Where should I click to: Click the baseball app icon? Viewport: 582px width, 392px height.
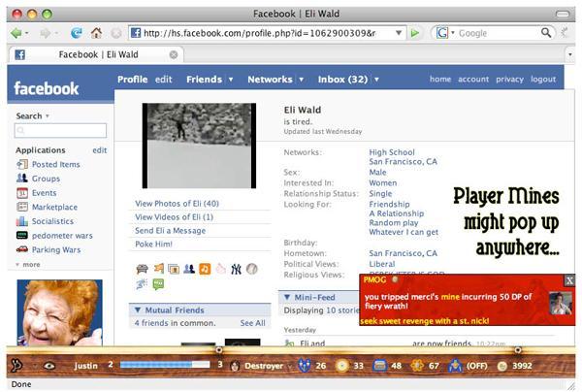point(251,269)
